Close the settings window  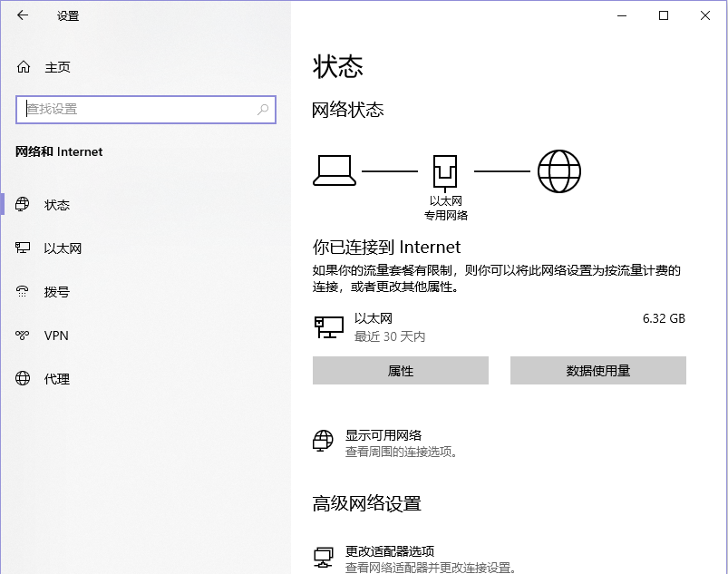(705, 15)
